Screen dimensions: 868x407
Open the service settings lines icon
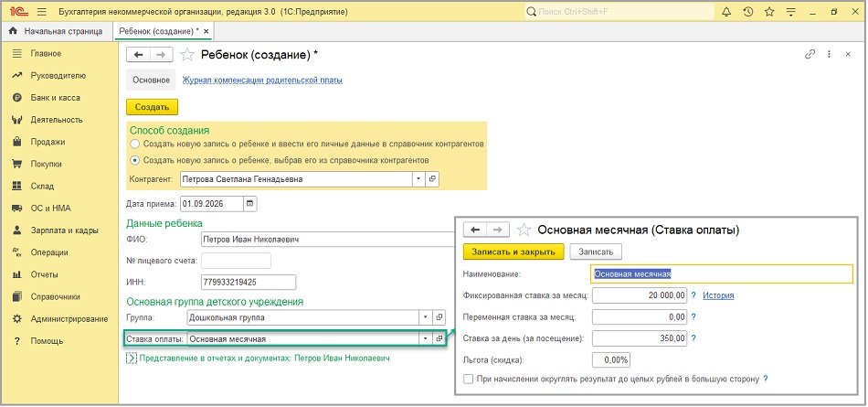click(x=791, y=12)
